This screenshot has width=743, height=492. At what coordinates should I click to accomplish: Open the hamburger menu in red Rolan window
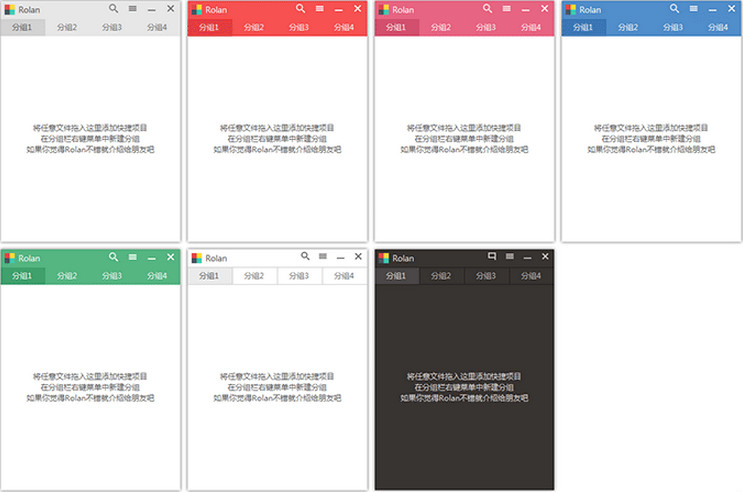tap(320, 9)
